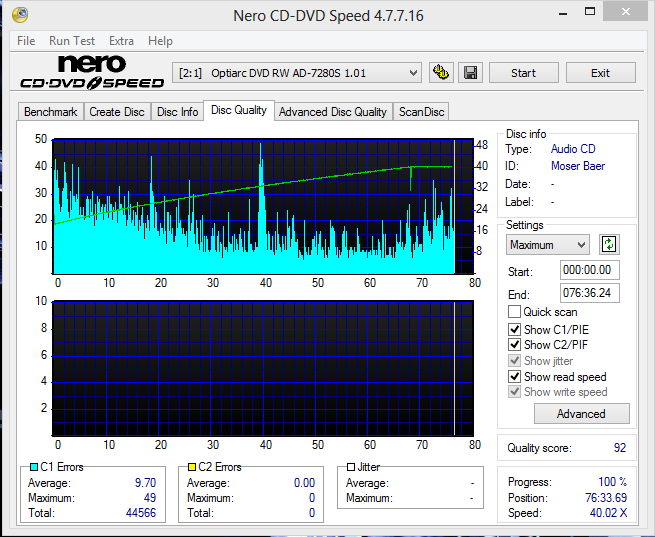
Task: Expand the Maximum speed dropdown
Action: pyautogui.click(x=548, y=245)
